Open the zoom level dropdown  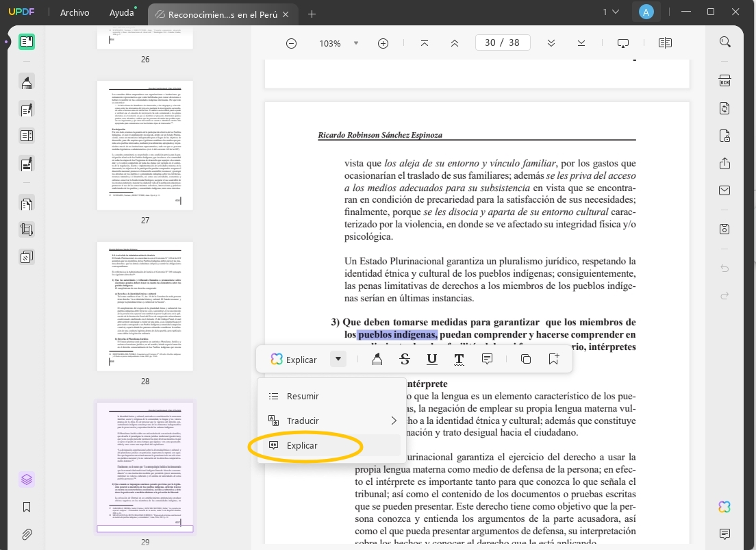pos(356,43)
